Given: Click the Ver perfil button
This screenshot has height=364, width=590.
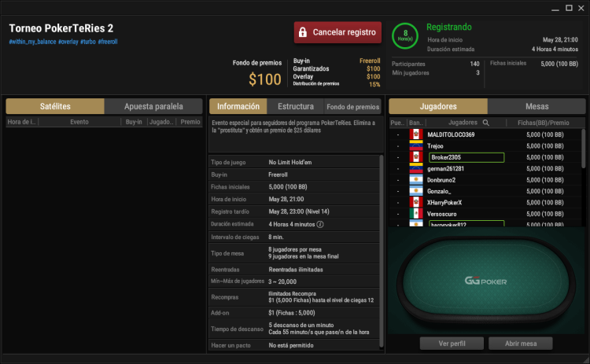Looking at the screenshot, I should click(452, 344).
